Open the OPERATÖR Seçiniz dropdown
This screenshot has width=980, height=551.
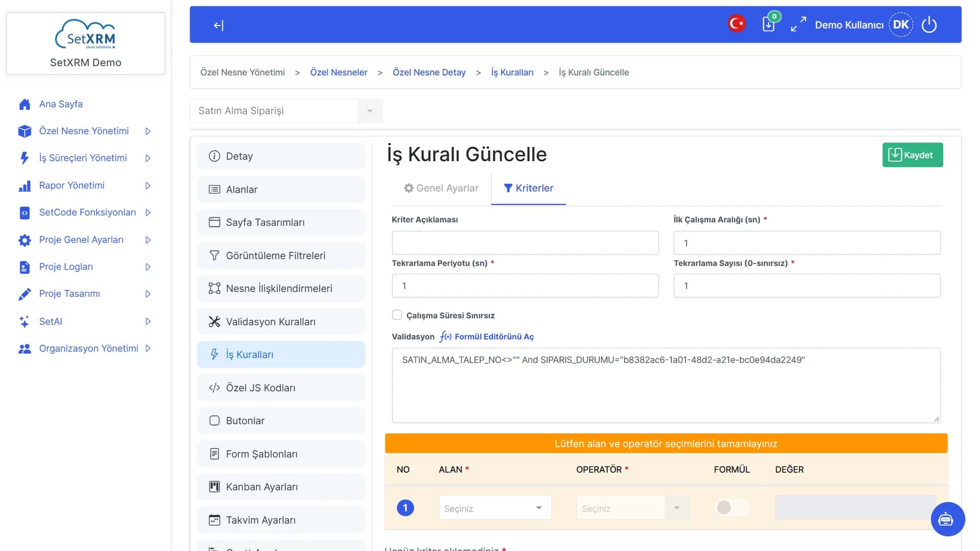(632, 508)
